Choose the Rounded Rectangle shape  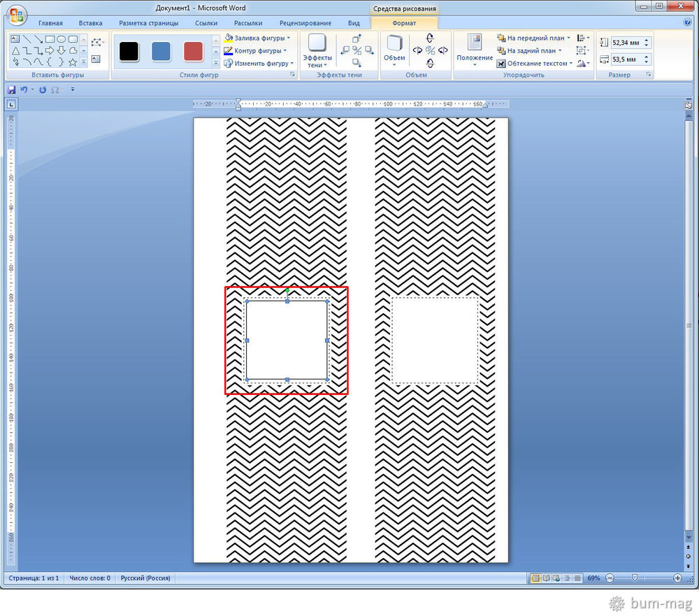point(73,39)
